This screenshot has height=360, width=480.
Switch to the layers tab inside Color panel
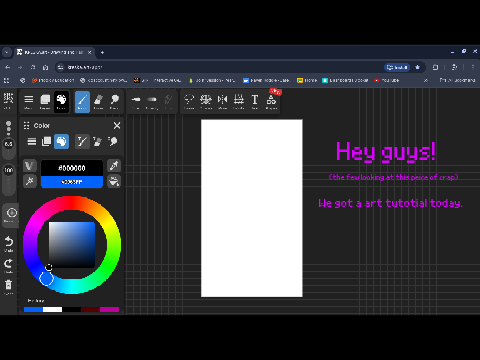[46, 142]
